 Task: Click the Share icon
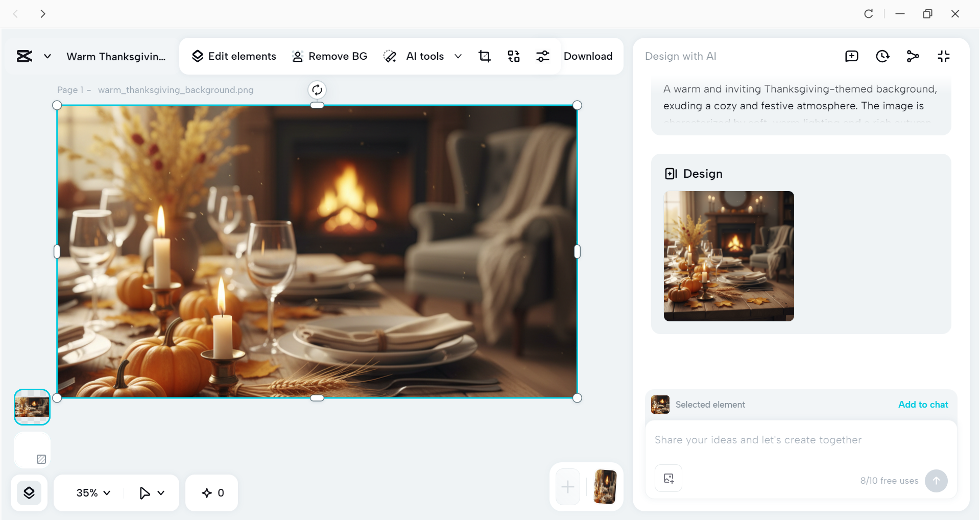click(913, 56)
